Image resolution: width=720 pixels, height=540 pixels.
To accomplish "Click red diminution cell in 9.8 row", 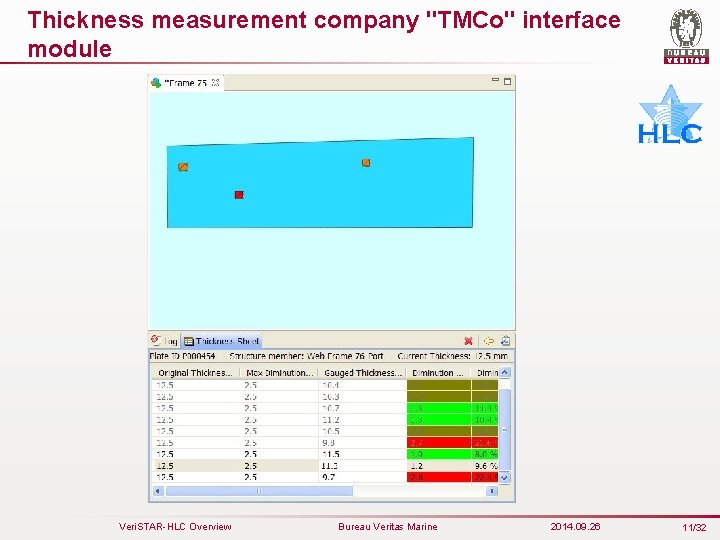I will 439,443.
